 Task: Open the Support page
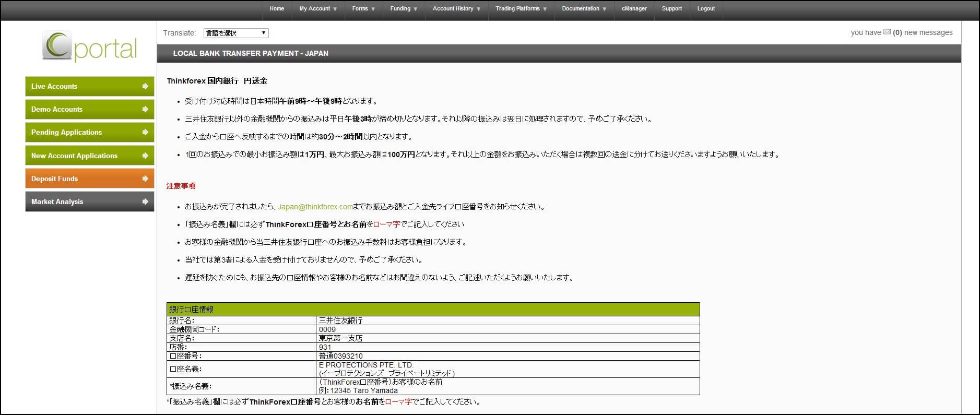click(671, 8)
